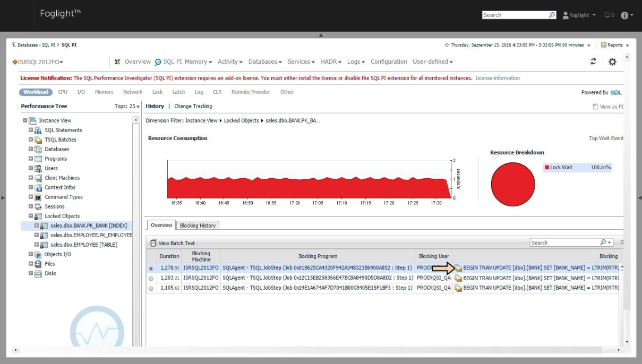The width and height of the screenshot is (642, 364).
Task: Click the refresh arrows icon
Action: (x=593, y=62)
